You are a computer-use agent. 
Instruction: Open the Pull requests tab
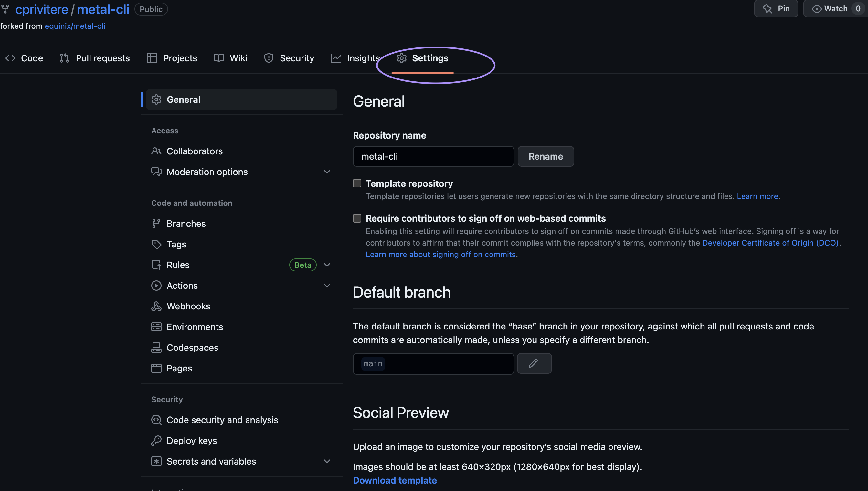[x=94, y=58]
